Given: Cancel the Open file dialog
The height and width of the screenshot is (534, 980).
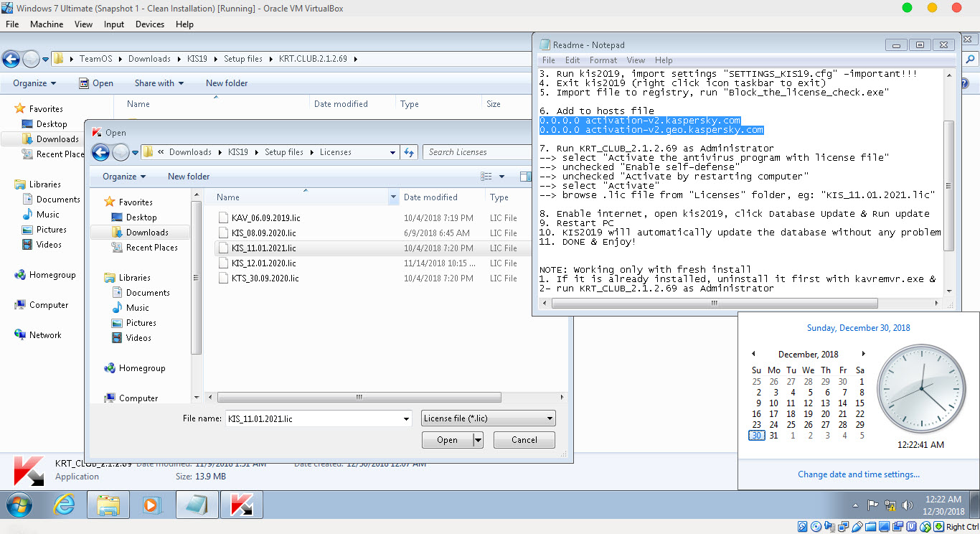Looking at the screenshot, I should [524, 440].
